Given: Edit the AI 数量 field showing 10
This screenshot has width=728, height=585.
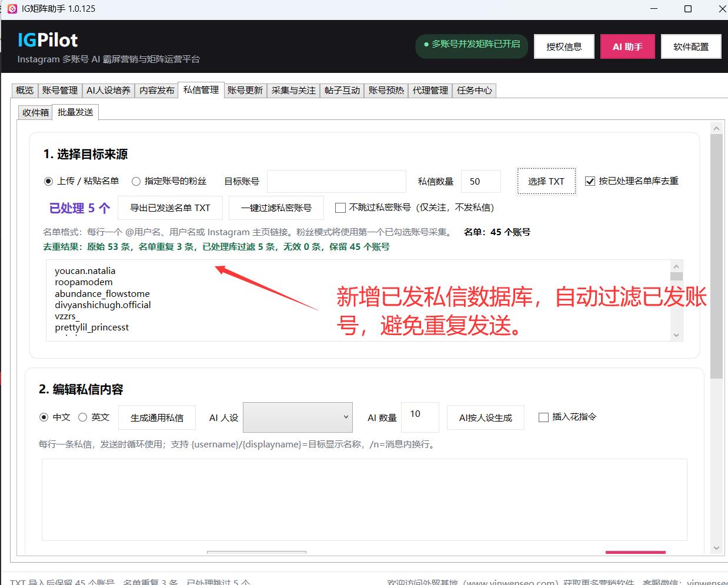Looking at the screenshot, I should 420,417.
